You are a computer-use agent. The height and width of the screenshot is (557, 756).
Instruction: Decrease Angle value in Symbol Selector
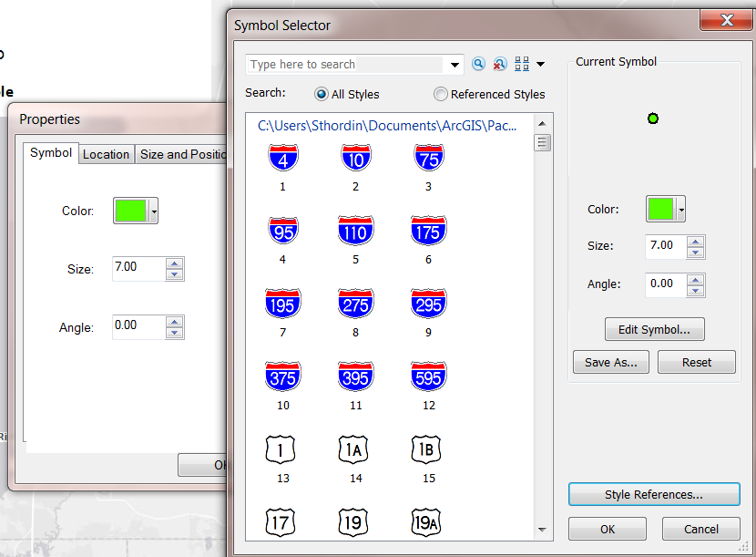(695, 291)
